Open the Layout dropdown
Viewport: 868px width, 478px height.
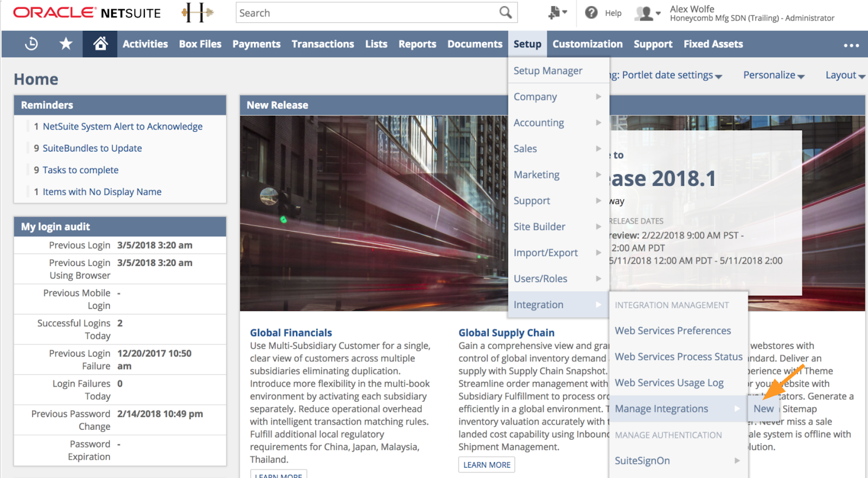click(x=845, y=75)
